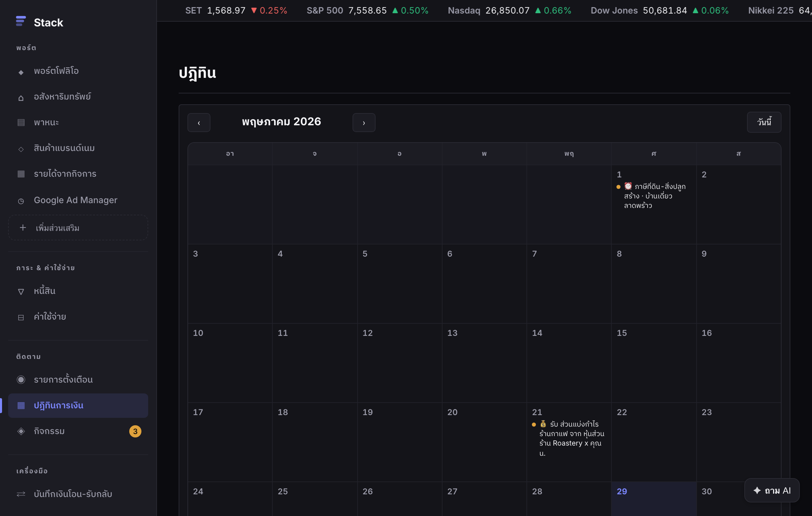Click the money bag emoji on May 21
This screenshot has height=516, width=812.
coord(543,424)
